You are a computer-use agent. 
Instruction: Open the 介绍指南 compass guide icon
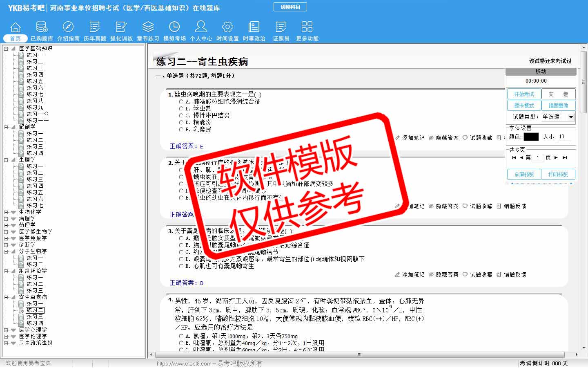68,27
